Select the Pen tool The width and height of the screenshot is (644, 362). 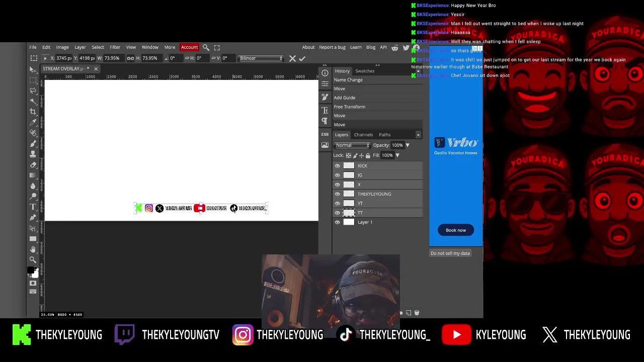click(33, 217)
